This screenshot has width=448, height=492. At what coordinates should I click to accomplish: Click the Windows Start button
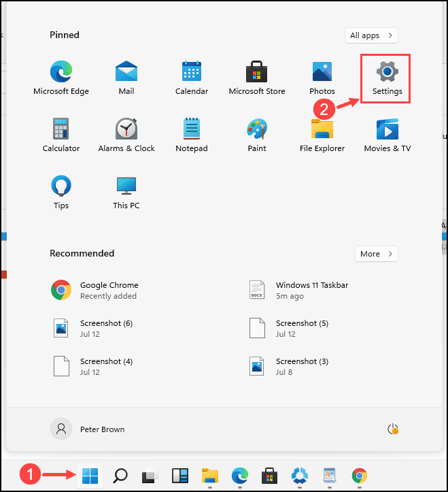pyautogui.click(x=90, y=476)
